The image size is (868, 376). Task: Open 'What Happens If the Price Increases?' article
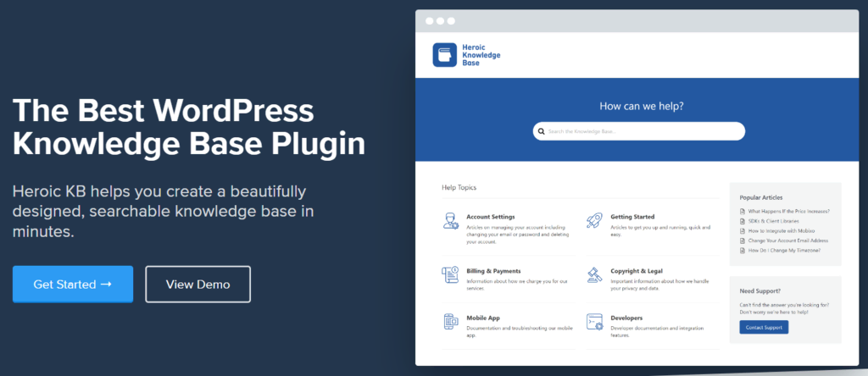788,211
